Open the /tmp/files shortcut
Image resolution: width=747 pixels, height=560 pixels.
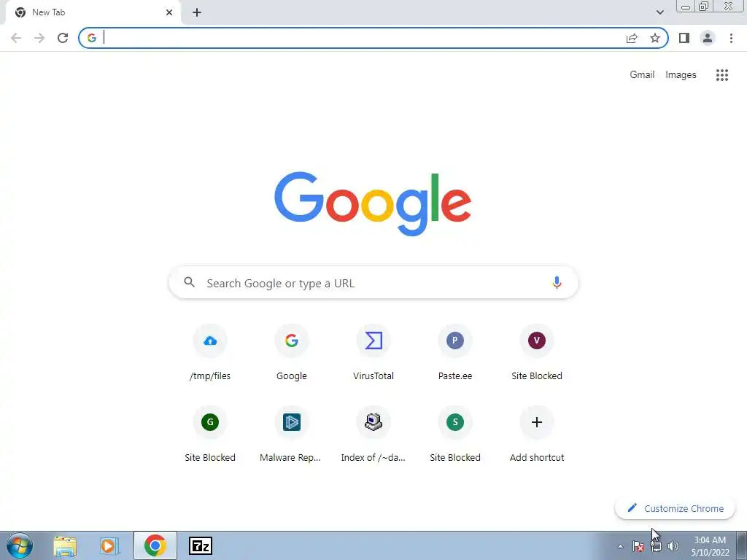pos(209,354)
